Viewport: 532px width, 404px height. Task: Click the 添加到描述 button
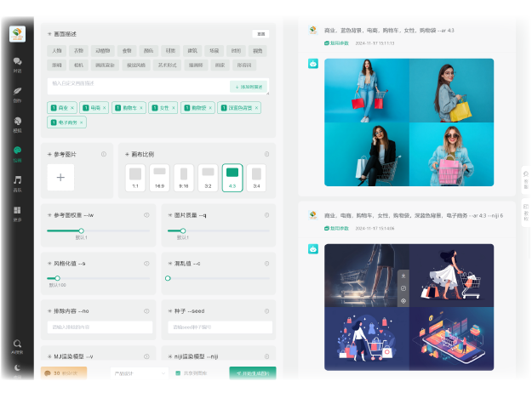(x=249, y=86)
